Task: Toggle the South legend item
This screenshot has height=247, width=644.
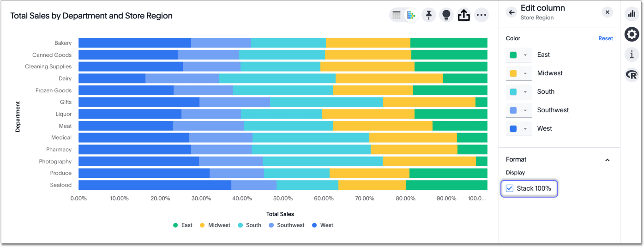Action: click(249, 225)
